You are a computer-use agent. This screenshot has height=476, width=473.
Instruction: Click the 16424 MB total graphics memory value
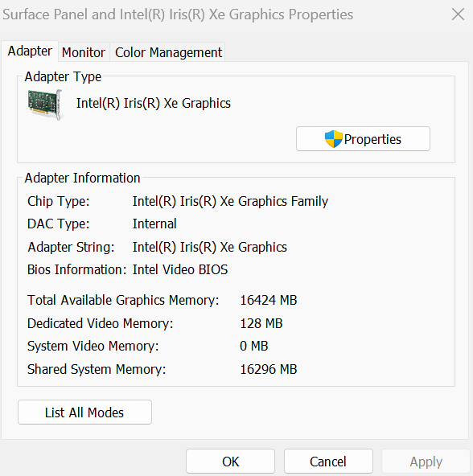tap(268, 300)
